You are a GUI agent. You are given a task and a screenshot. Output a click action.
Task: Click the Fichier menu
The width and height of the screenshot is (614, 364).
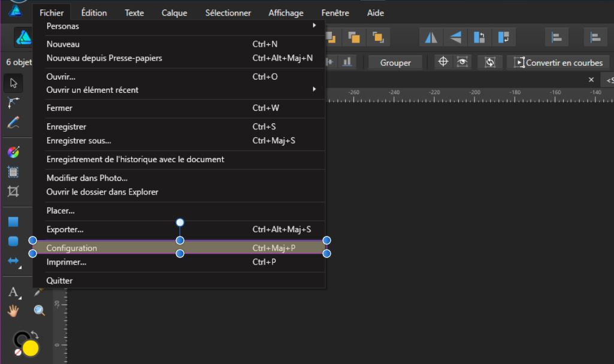coord(52,13)
